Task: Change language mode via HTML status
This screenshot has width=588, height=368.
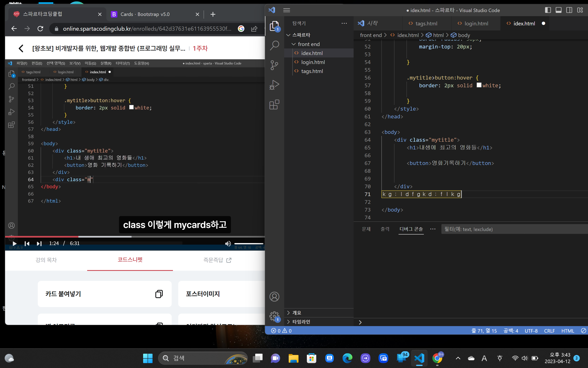Action: (x=568, y=331)
